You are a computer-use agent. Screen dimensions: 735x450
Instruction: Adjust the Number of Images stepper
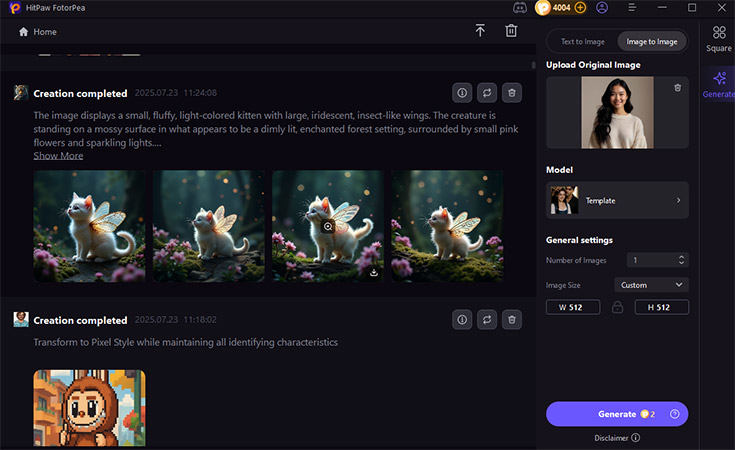(681, 260)
